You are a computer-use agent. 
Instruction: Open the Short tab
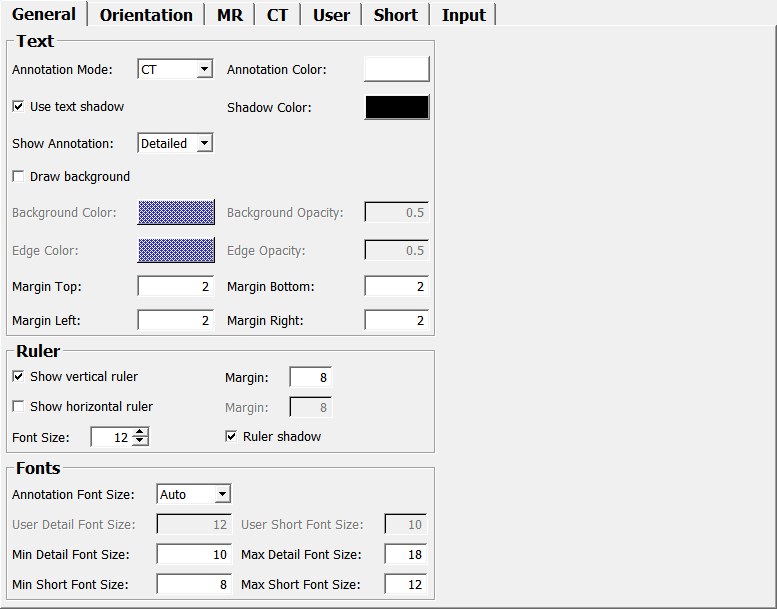coord(395,15)
